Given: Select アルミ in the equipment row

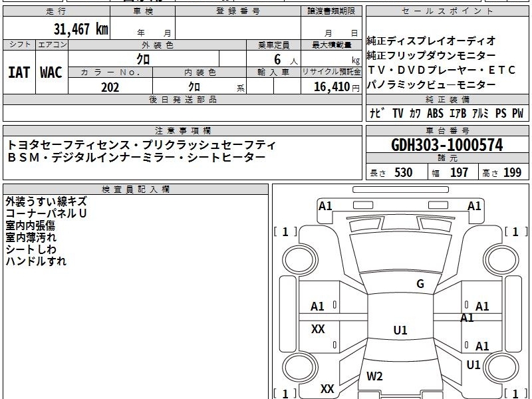Looking at the screenshot, I should 480,113.
